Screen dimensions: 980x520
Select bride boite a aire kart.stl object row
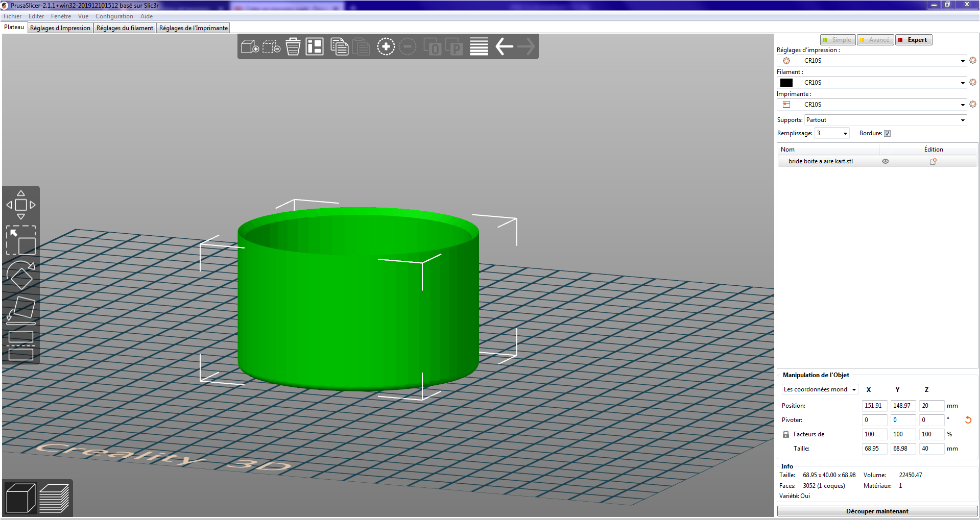pos(877,161)
